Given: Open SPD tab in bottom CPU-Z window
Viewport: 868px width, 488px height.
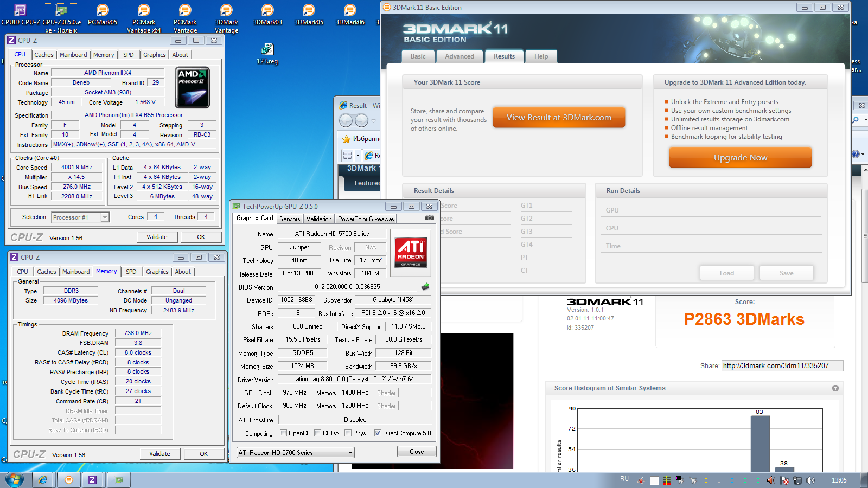Looking at the screenshot, I should [131, 272].
